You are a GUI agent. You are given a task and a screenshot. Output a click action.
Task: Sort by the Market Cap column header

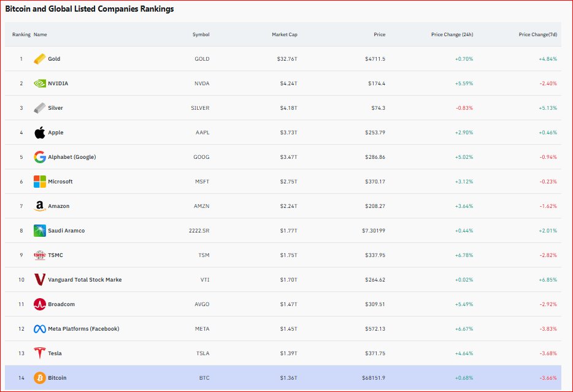(285, 34)
